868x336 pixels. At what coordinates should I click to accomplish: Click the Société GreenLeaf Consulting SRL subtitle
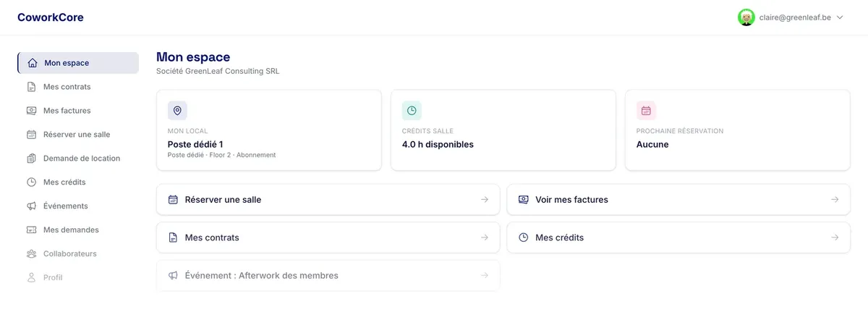[218, 71]
